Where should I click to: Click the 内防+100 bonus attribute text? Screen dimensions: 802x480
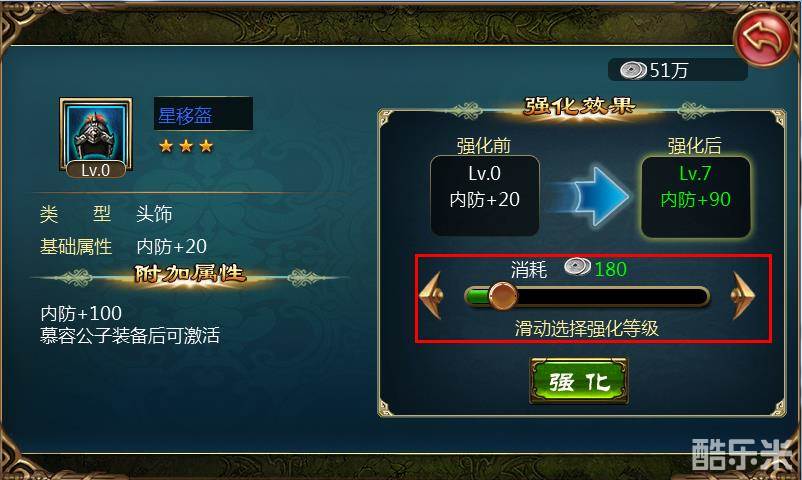[x=81, y=313]
